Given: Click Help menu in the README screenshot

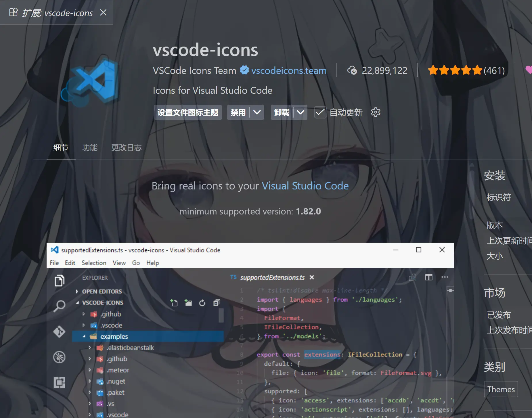Looking at the screenshot, I should (x=152, y=263).
